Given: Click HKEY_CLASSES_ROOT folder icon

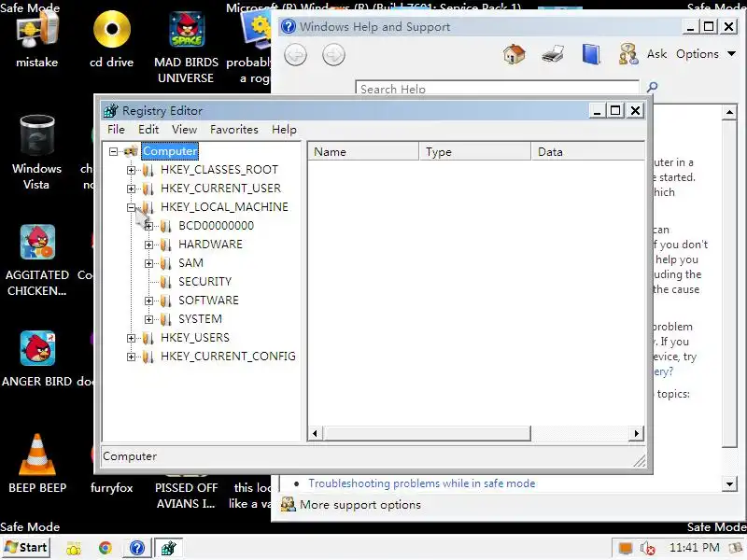Looking at the screenshot, I should click(x=148, y=170).
